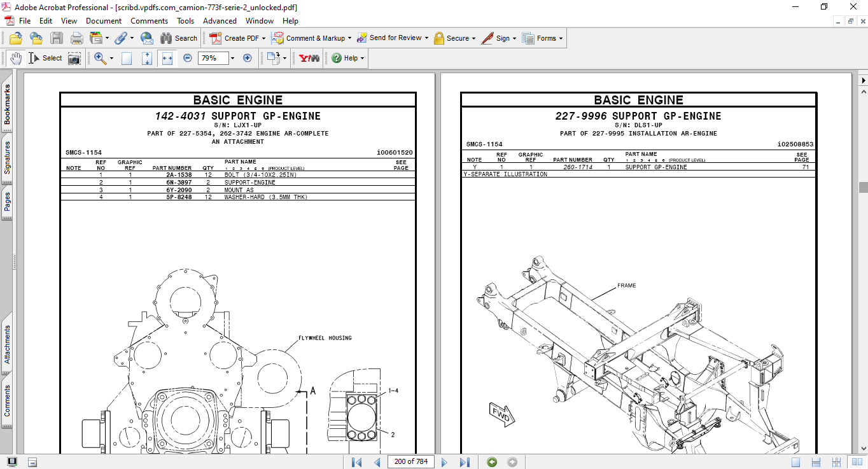Jump to the first page
868x469 pixels.
click(357, 462)
